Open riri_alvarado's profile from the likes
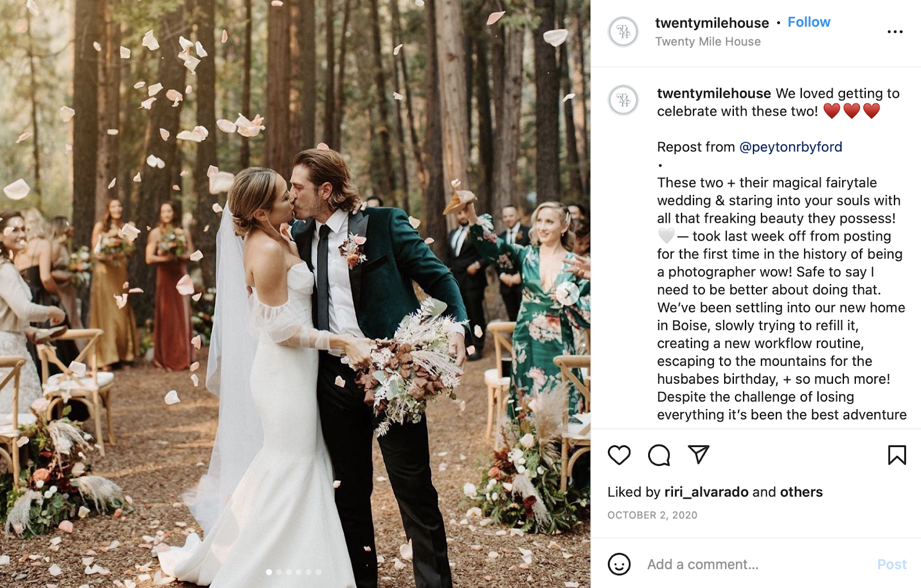The width and height of the screenshot is (921, 588). [706, 492]
